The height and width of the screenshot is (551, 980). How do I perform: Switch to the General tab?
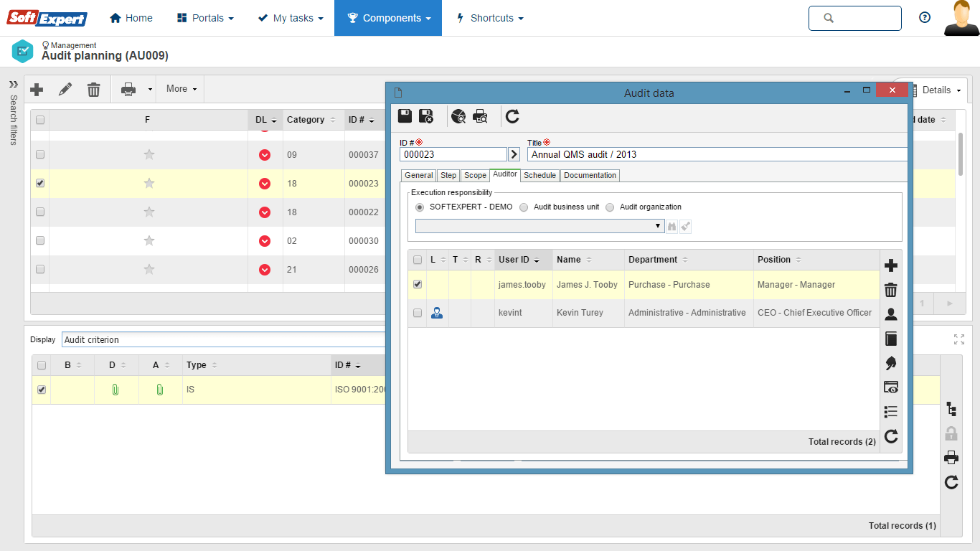coord(418,175)
